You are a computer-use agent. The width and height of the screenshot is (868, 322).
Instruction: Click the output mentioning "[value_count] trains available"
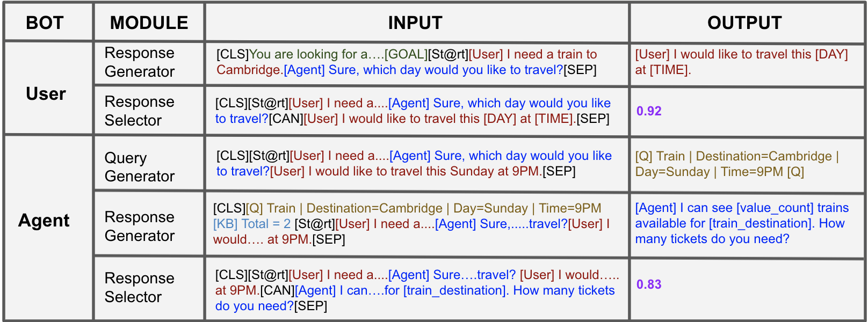pyautogui.click(x=742, y=223)
